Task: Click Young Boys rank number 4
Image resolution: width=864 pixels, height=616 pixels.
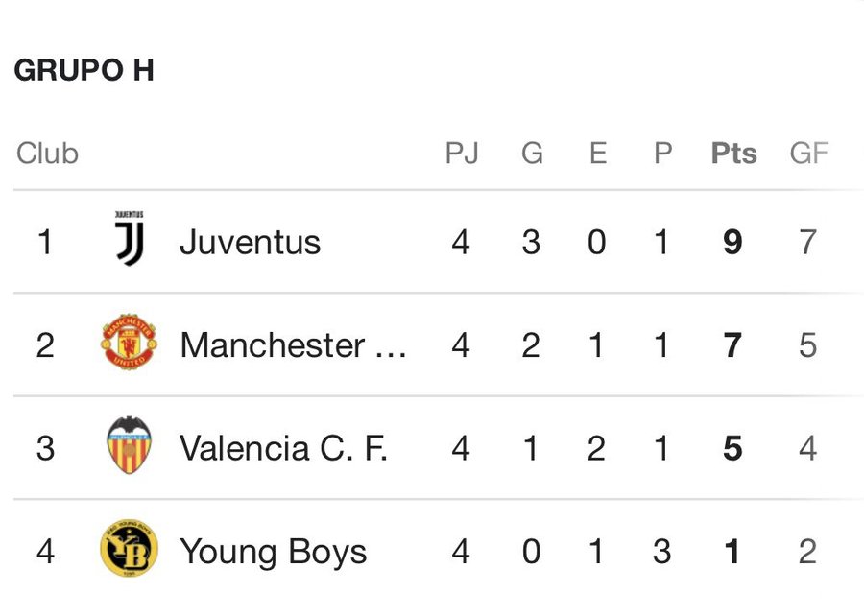Action: click(x=45, y=552)
